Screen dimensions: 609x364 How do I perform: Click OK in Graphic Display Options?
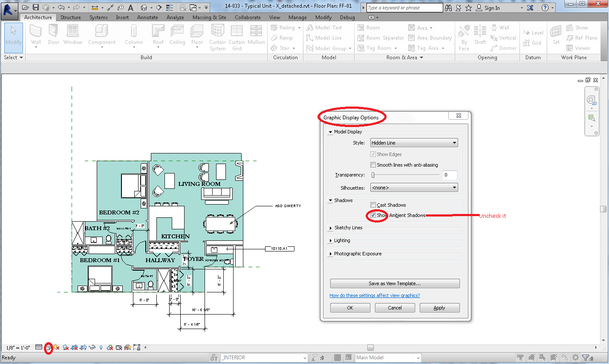(350, 308)
